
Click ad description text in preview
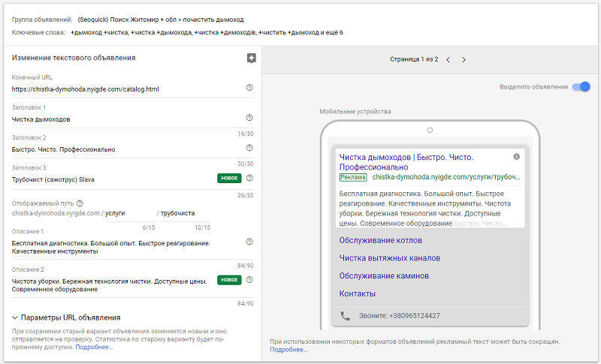point(425,209)
